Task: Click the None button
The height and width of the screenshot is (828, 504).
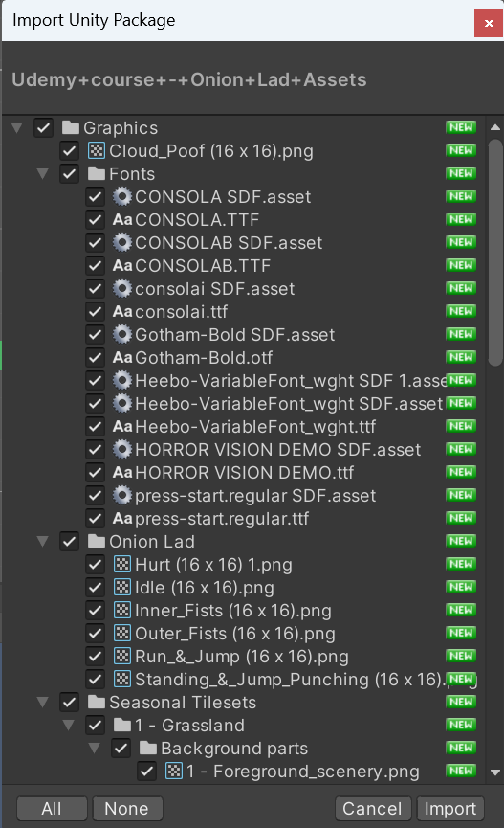Action: click(x=127, y=809)
